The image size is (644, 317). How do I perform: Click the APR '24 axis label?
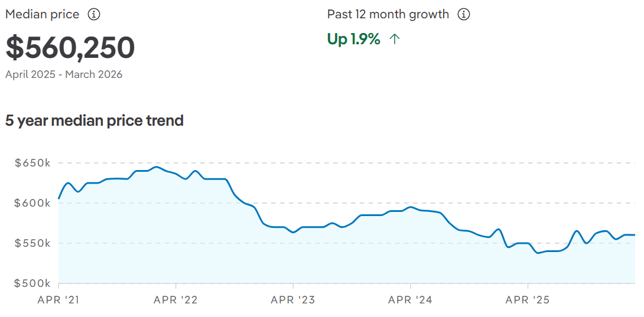(x=410, y=300)
